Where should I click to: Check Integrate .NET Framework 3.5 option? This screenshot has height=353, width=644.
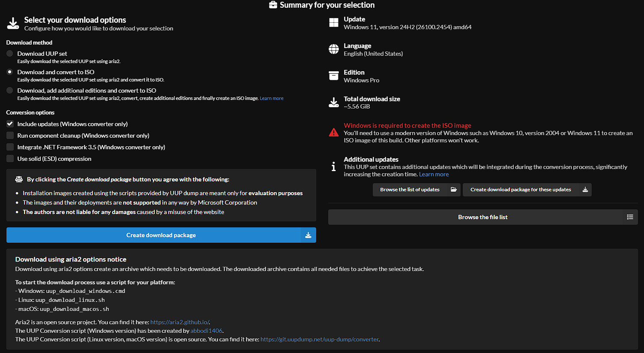click(x=10, y=147)
